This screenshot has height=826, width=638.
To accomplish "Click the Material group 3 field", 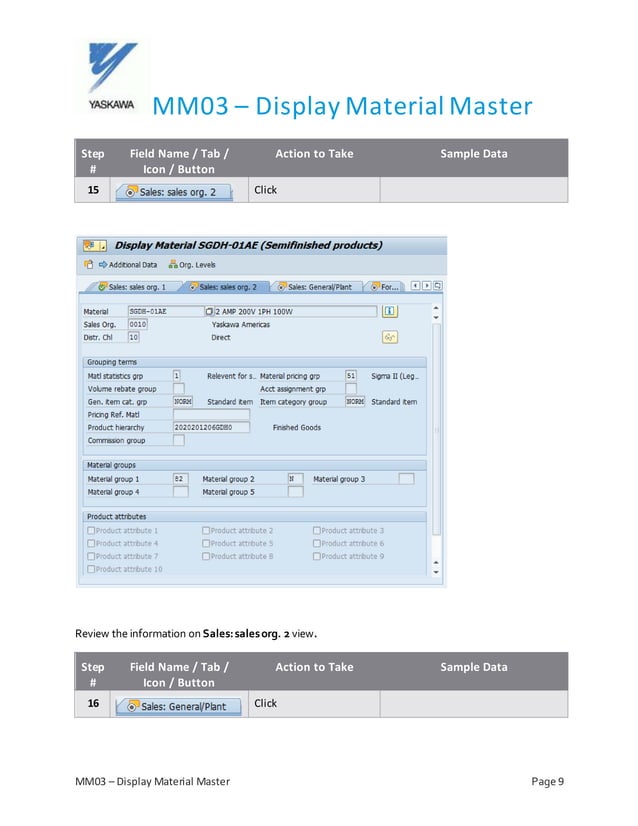I will pos(406,479).
